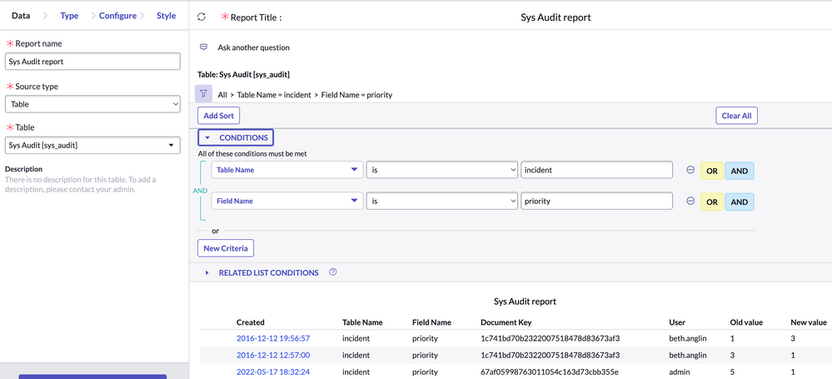Open the Source type dropdown
The width and height of the screenshot is (832, 379).
(93, 104)
